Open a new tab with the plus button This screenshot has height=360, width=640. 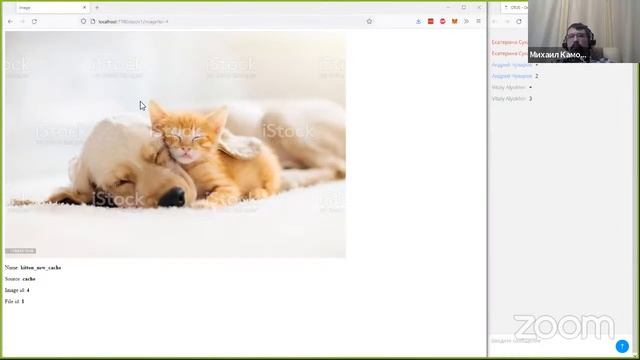(97, 7)
